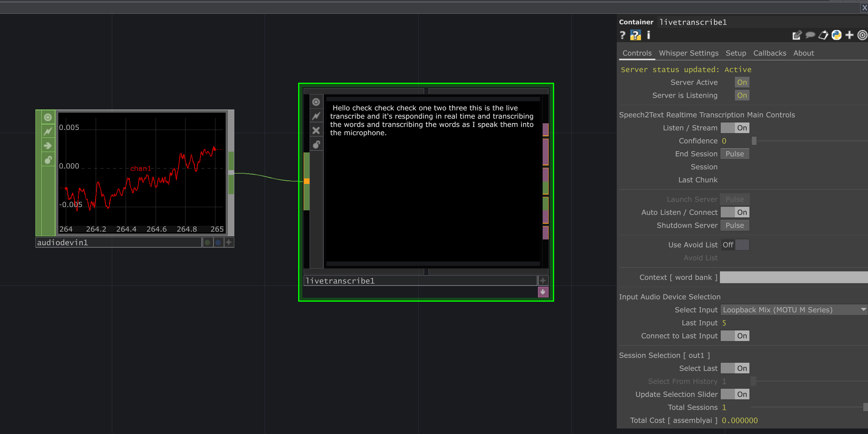Toggle Viewer Active flag on audiodevin1
This screenshot has height=434, width=868.
click(48, 117)
